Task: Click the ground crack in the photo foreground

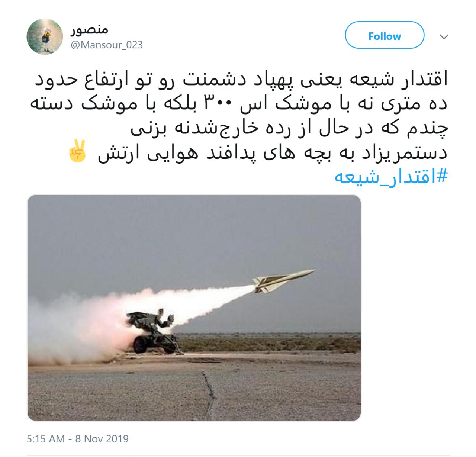Action: pos(208,394)
